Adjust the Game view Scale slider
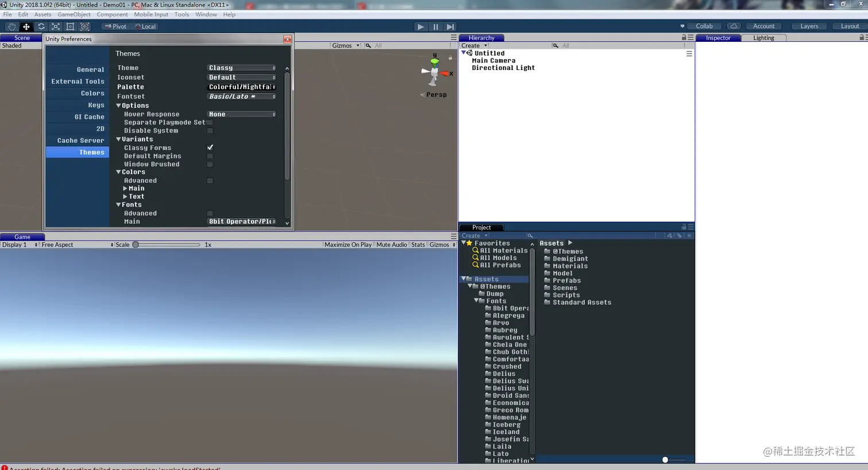Image resolution: width=868 pixels, height=470 pixels. (x=166, y=244)
